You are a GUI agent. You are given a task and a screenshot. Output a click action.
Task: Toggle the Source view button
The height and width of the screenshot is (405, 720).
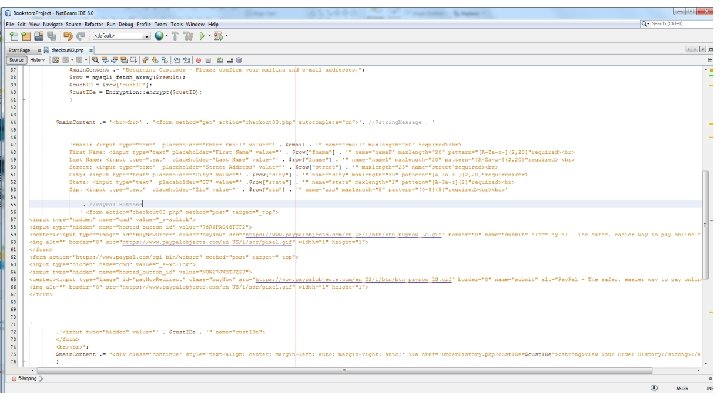[x=17, y=60]
